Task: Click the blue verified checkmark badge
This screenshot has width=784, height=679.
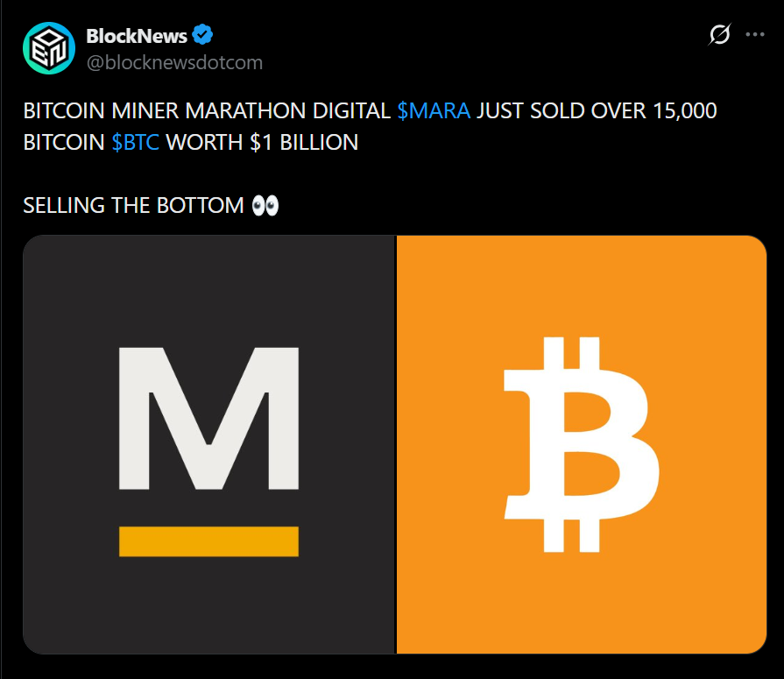Action: [x=204, y=36]
